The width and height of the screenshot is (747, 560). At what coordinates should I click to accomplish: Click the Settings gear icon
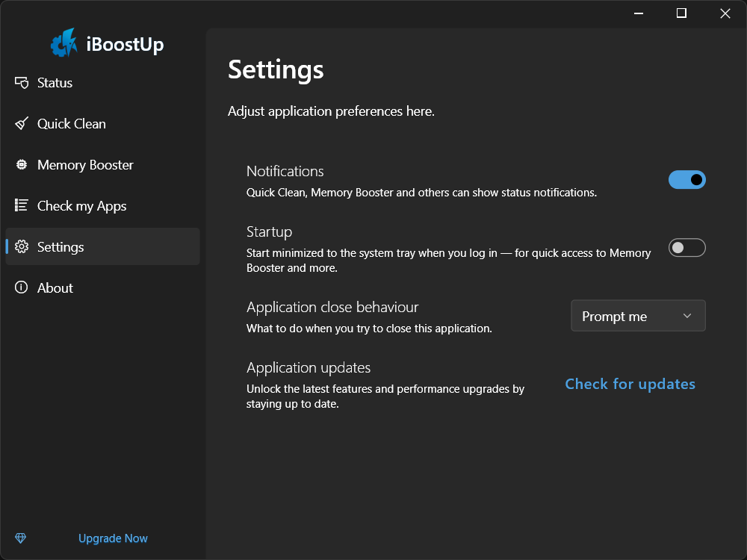(22, 246)
